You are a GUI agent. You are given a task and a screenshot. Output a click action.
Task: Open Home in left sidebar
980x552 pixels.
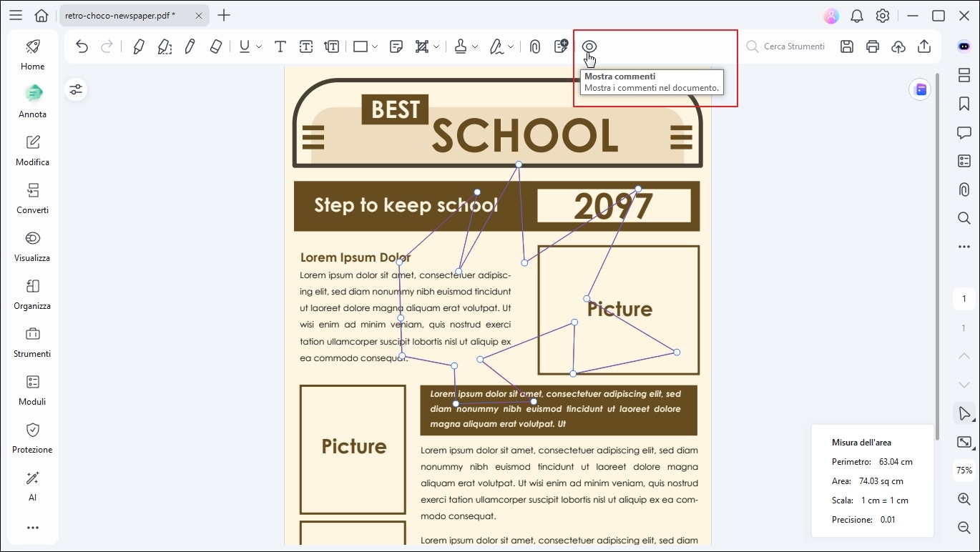click(32, 54)
